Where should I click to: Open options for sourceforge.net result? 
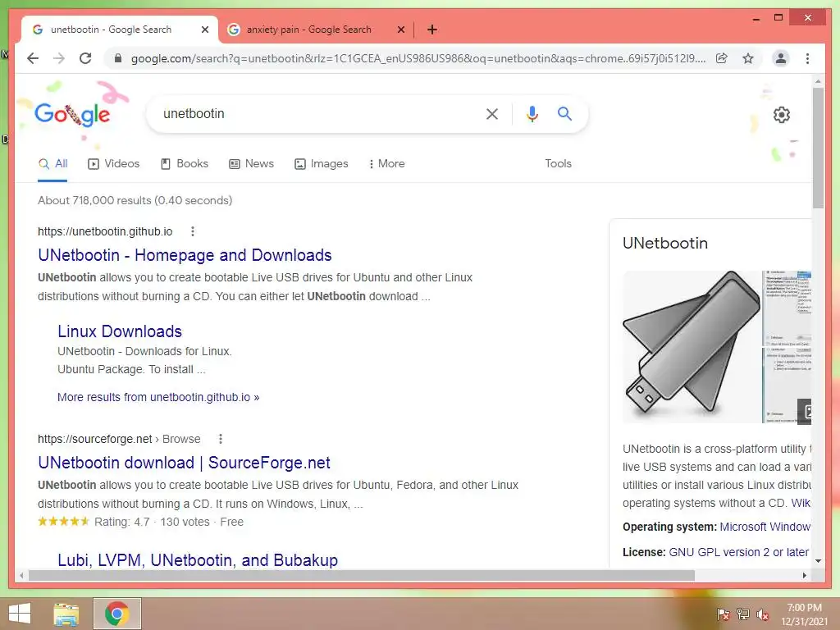point(220,439)
